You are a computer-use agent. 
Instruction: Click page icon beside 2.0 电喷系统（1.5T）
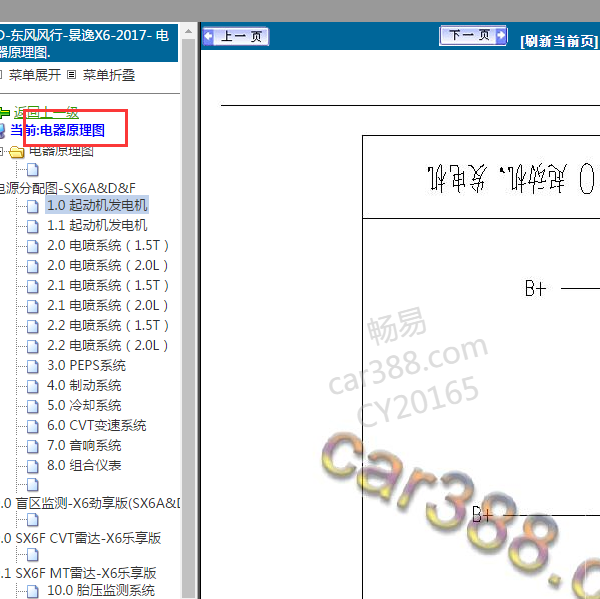(33, 246)
